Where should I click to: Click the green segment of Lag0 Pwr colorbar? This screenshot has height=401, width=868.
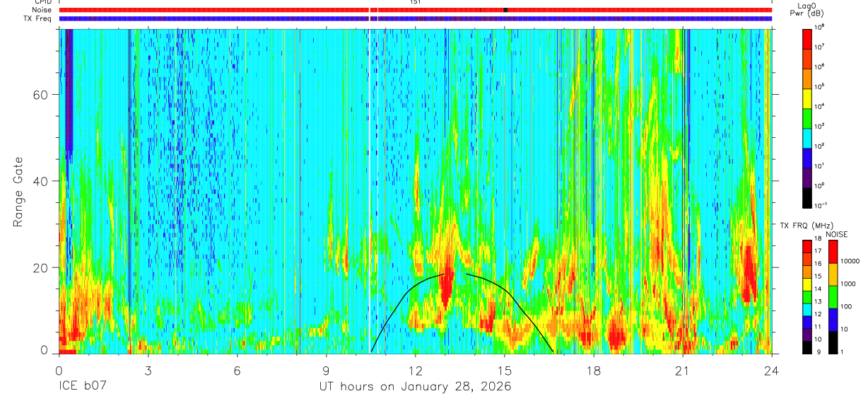pos(807,117)
